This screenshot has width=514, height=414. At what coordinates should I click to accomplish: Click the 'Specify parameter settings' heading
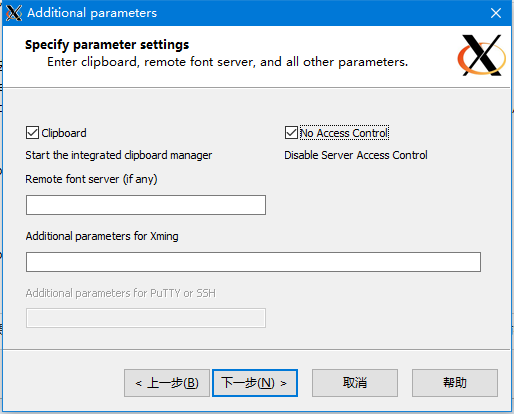pos(107,45)
